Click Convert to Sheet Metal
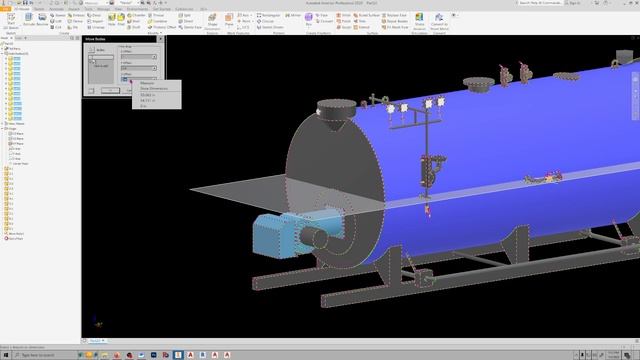 439,21
